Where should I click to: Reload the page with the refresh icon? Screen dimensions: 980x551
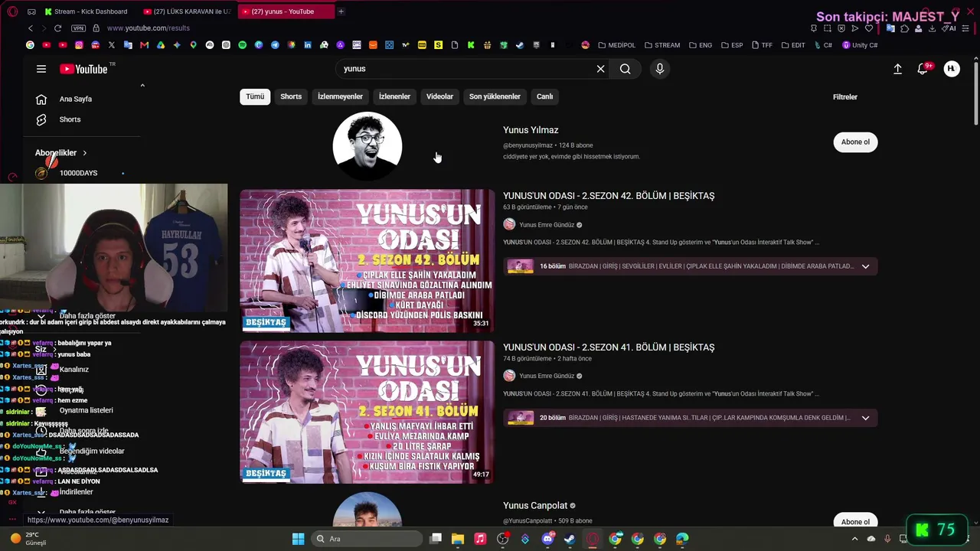57,28
